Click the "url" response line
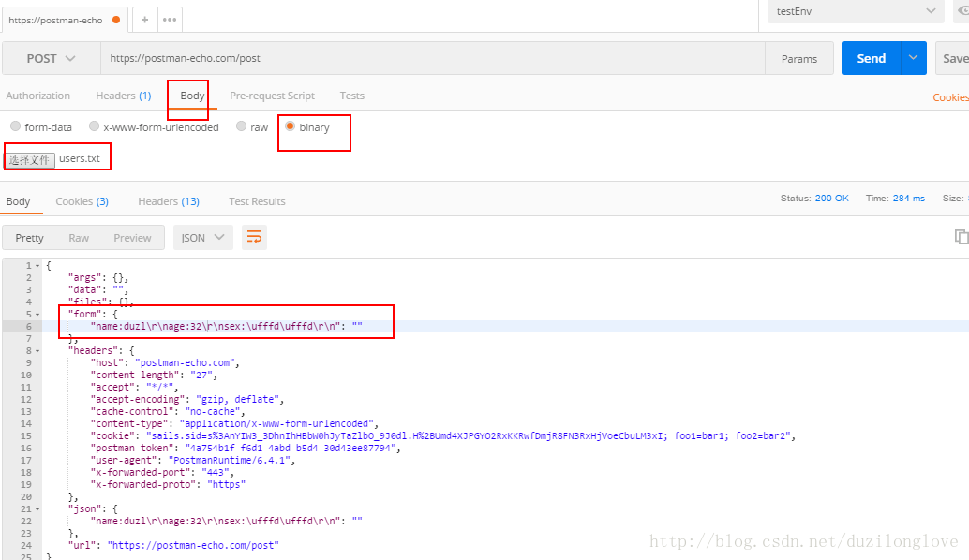Screen dimensions: 969x560 click(173, 546)
